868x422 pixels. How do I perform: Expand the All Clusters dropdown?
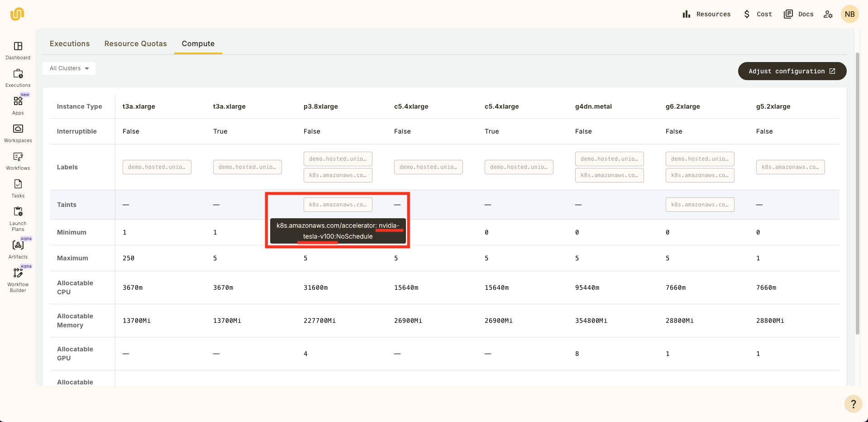click(69, 68)
